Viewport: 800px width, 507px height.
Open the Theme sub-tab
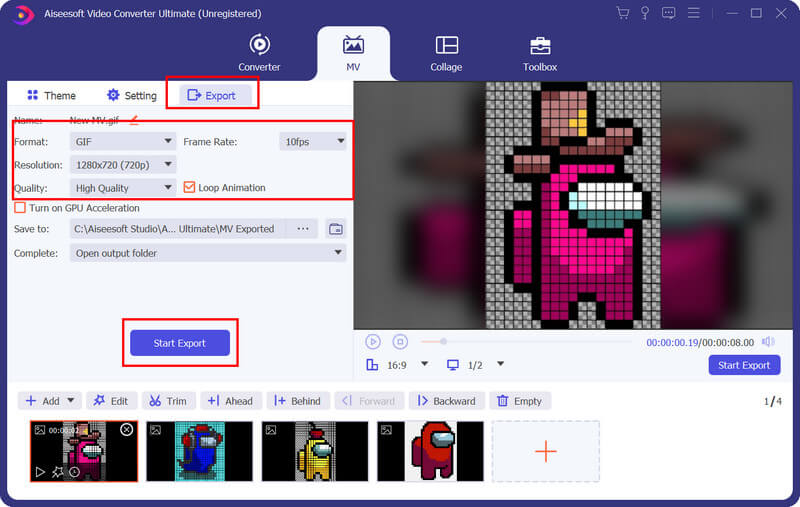52,95
